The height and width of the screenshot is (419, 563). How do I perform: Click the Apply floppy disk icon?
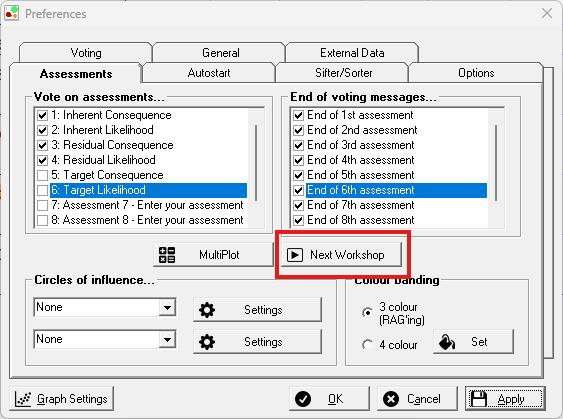pos(479,399)
